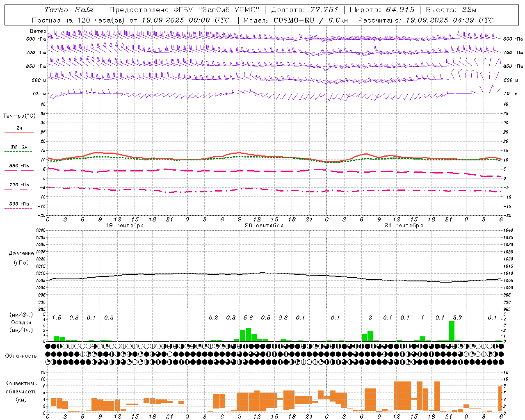Click the station name Tarko-Sale in header
Viewport: 525px width, 420px height.
pyautogui.click(x=69, y=10)
